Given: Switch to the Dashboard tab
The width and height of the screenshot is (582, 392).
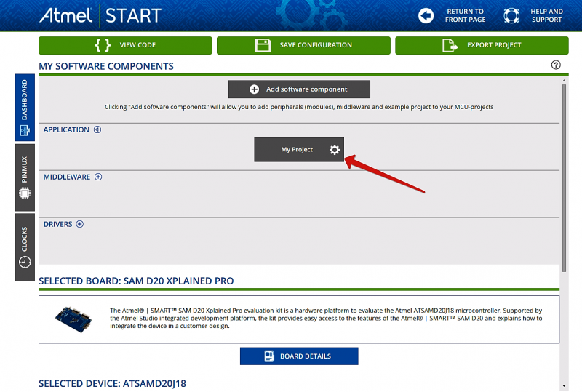Looking at the screenshot, I should pyautogui.click(x=25, y=108).
